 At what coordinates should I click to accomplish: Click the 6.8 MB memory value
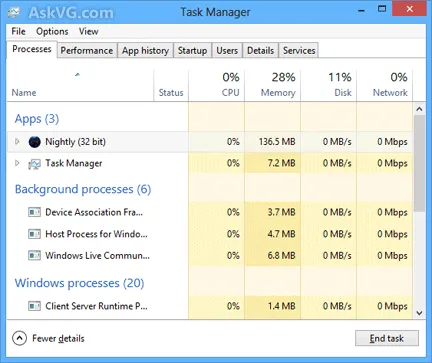pos(282,256)
